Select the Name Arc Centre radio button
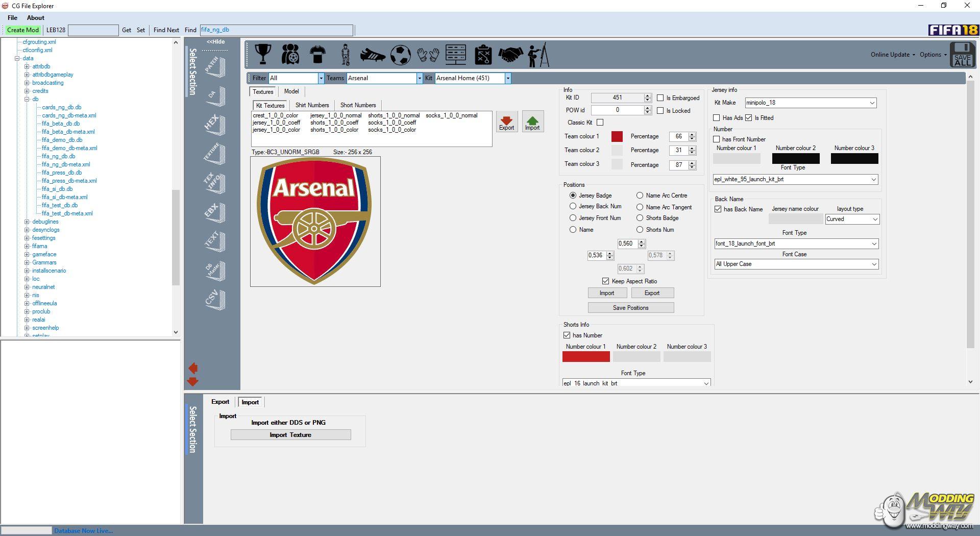Image resolution: width=980 pixels, height=536 pixels. point(640,196)
